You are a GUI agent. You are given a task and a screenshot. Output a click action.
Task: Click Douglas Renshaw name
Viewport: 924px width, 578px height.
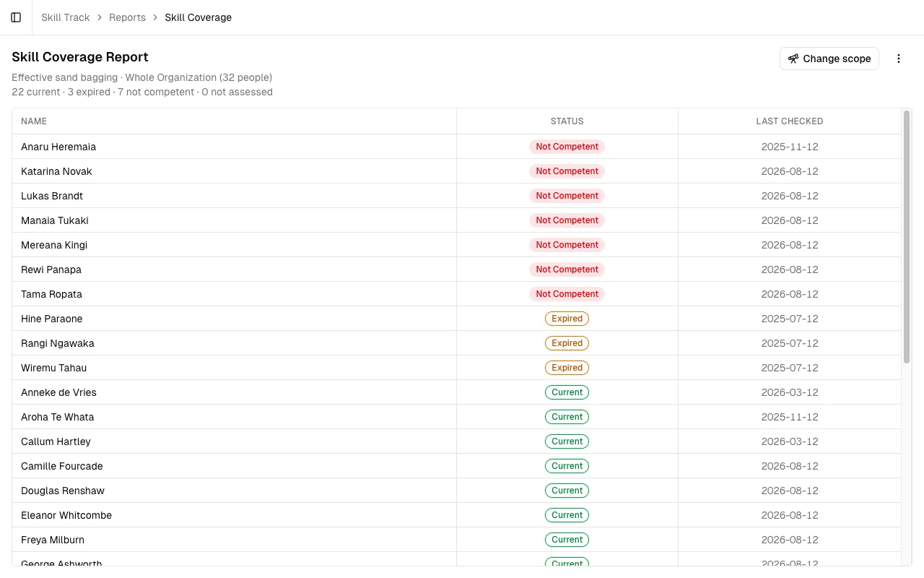(63, 491)
